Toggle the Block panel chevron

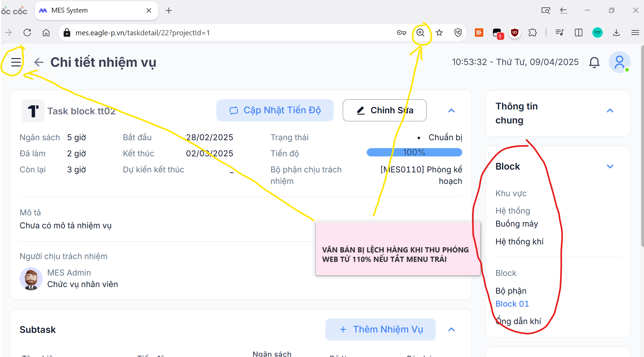pyautogui.click(x=610, y=166)
